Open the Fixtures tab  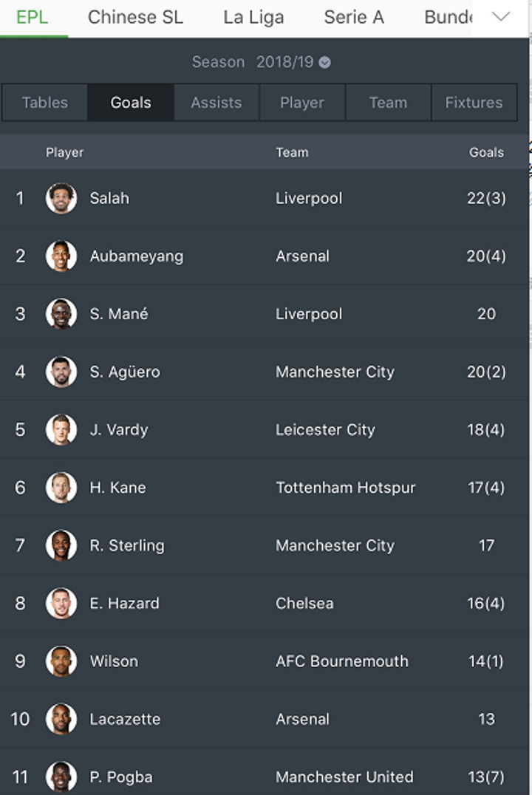474,103
